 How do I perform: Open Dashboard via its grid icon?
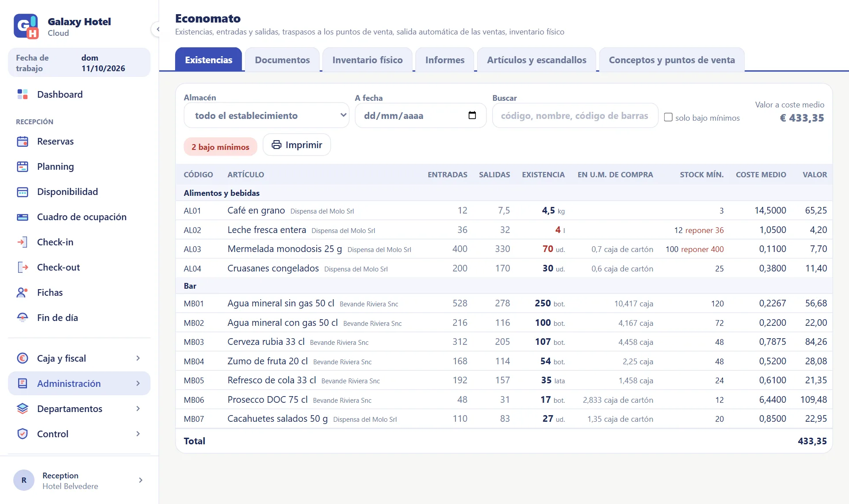(x=23, y=94)
